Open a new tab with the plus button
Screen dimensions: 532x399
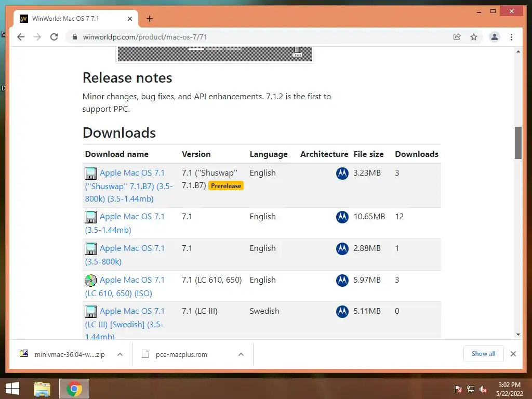point(149,19)
